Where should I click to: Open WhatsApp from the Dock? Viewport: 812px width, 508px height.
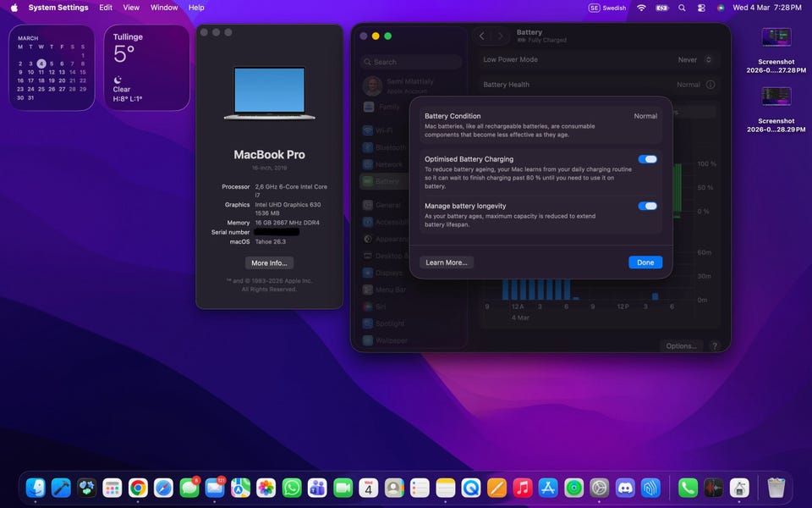click(x=292, y=488)
